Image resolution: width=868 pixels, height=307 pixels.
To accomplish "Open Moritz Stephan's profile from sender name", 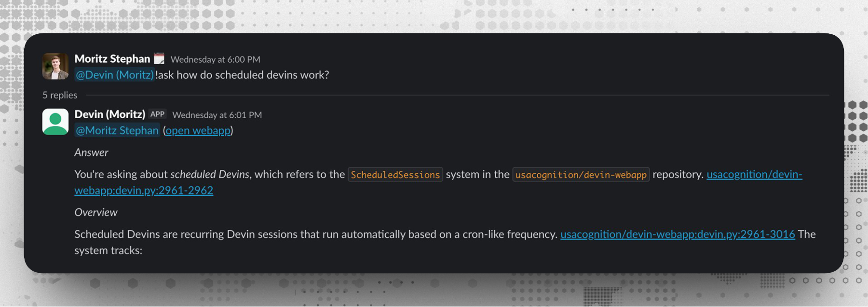I will (x=112, y=59).
